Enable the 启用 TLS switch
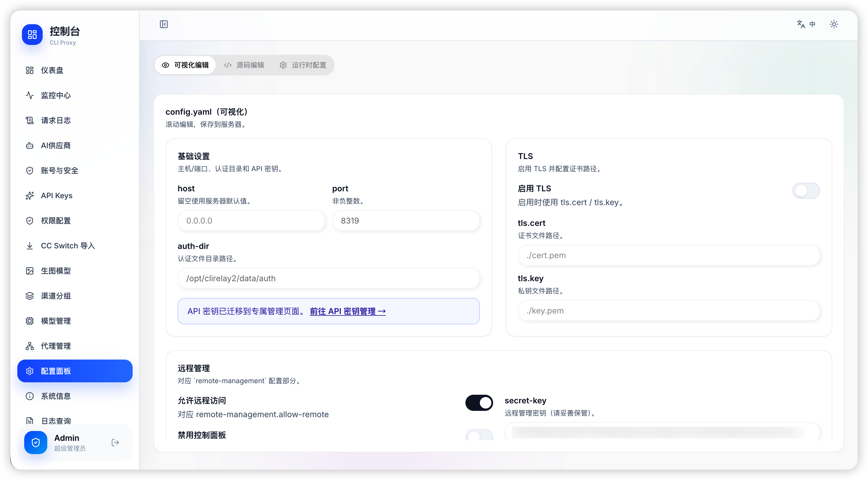Image resolution: width=868 pixels, height=480 pixels. [x=806, y=191]
